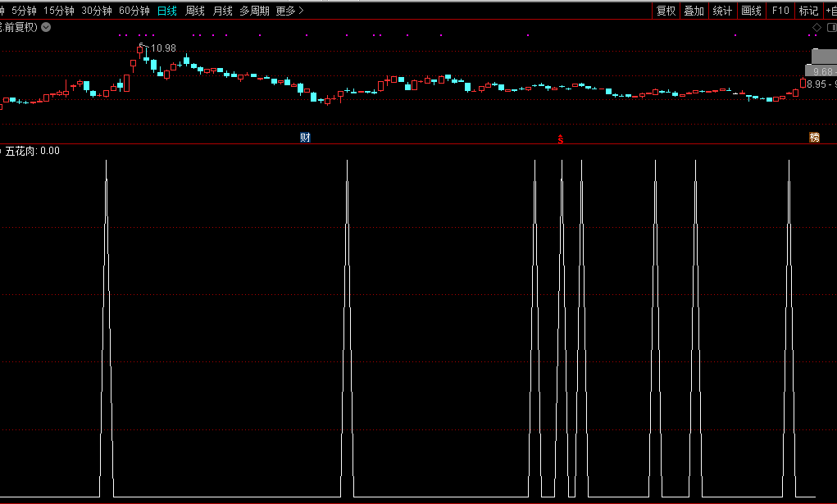This screenshot has width=837, height=504.
Task: Click the panel layout icon beside the diamond
Action: point(829,28)
